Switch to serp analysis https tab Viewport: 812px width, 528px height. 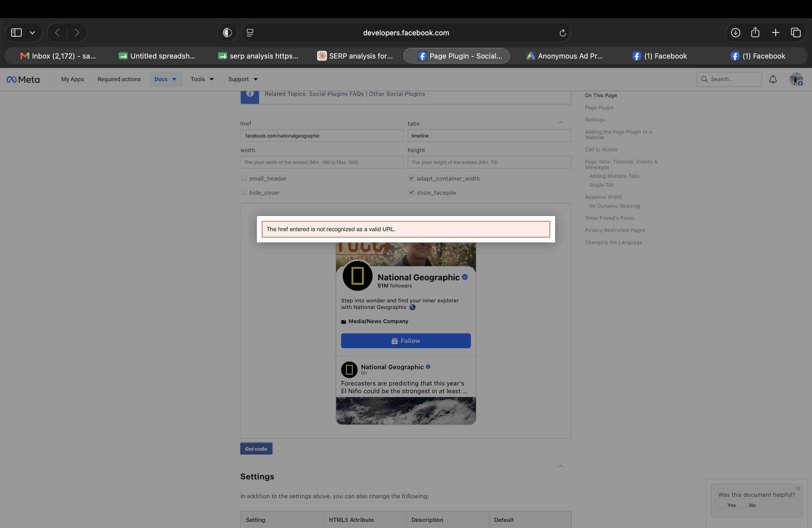point(258,56)
